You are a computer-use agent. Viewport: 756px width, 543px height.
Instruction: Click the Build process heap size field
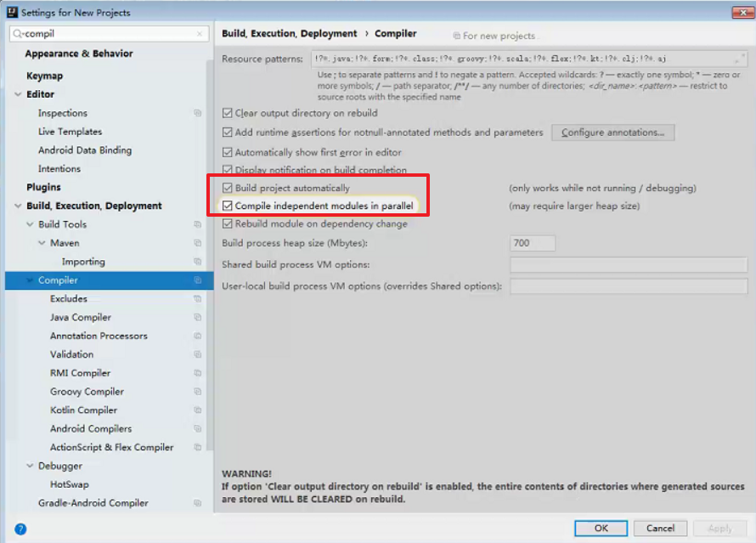pos(533,243)
